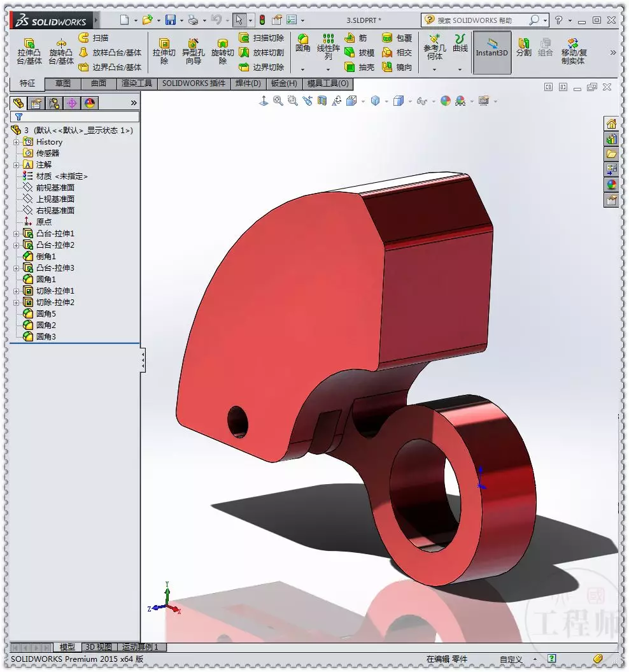
Task: Click the Curves (曲线) tool
Action: (x=460, y=44)
